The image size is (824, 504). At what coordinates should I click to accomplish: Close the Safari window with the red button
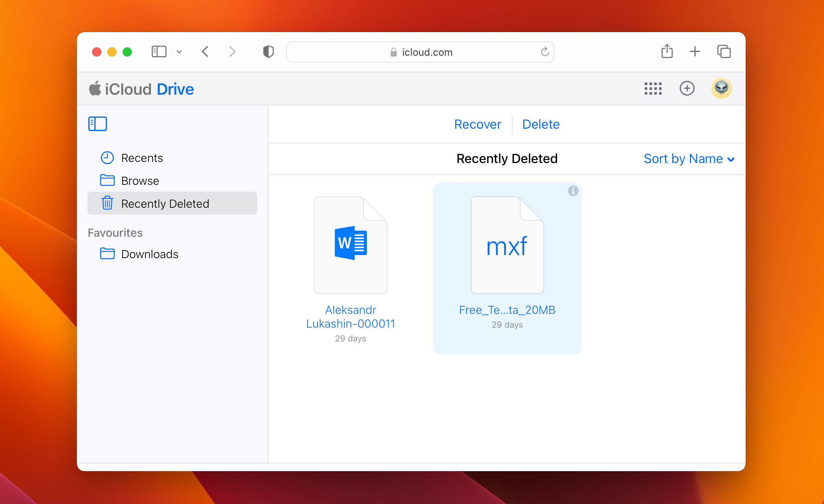point(97,52)
